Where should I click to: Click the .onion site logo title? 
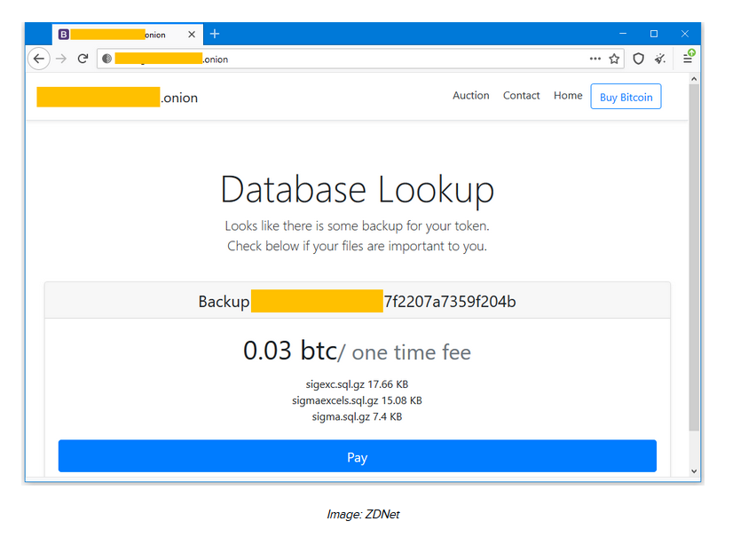pos(117,98)
